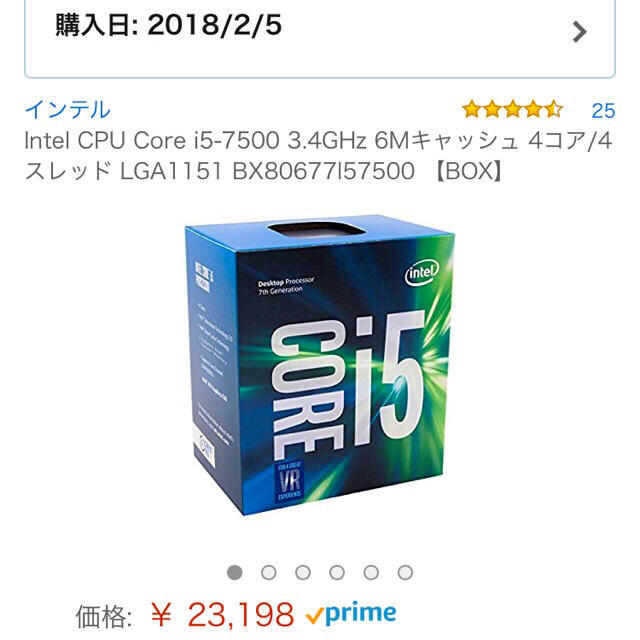Open the purchase details chevron arrow

579,32
